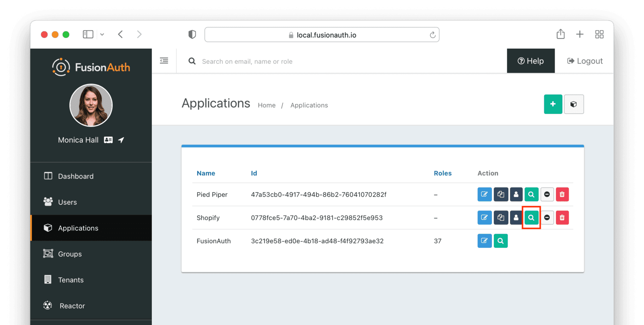This screenshot has height=325, width=644.
Task: Open Monica Hall's profile card icon
Action: 108,140
